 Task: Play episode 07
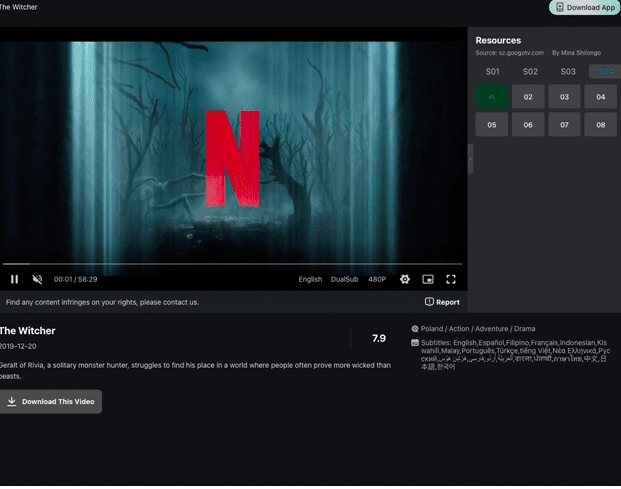[x=564, y=125]
